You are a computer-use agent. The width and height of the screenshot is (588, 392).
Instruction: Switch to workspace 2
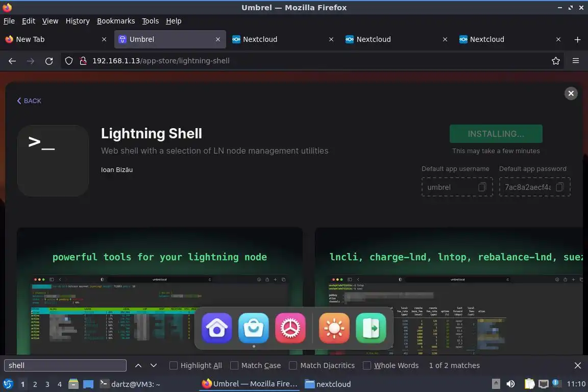point(35,384)
